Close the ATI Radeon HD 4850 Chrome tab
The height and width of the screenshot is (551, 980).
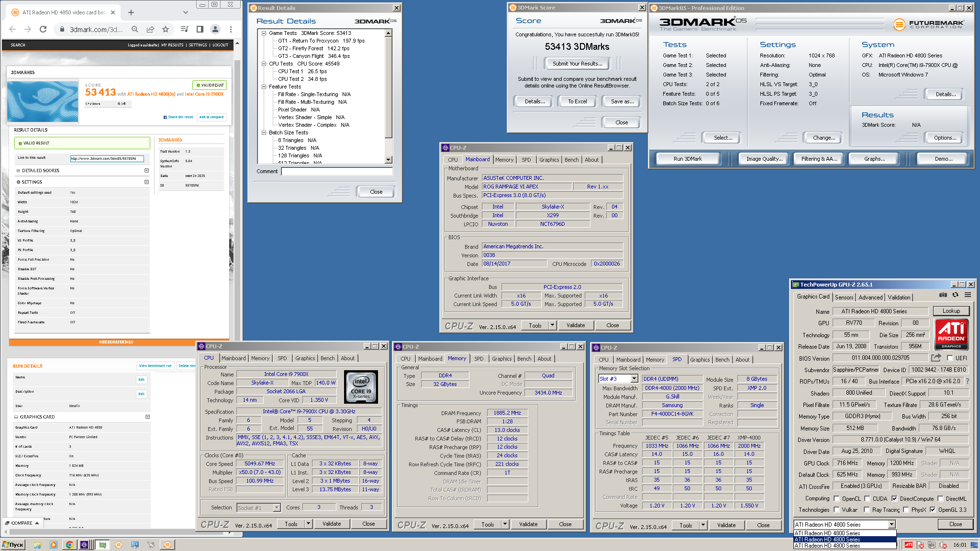pyautogui.click(x=113, y=12)
